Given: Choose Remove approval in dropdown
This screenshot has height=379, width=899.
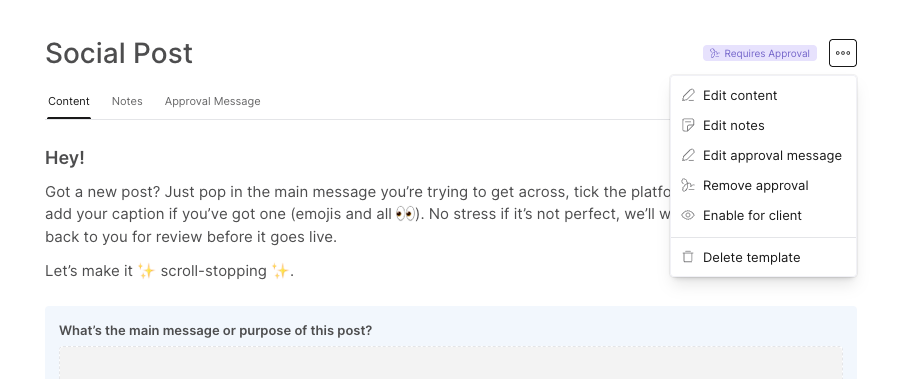Looking at the screenshot, I should tap(763, 185).
